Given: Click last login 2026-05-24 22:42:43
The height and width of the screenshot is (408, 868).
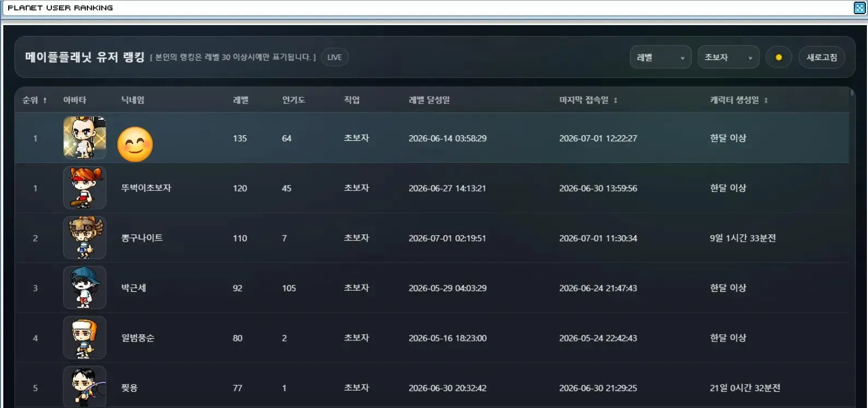Looking at the screenshot, I should [598, 338].
